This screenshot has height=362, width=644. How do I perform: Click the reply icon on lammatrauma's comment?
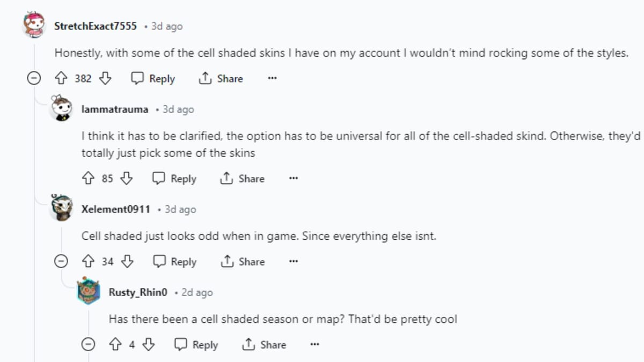tap(158, 178)
